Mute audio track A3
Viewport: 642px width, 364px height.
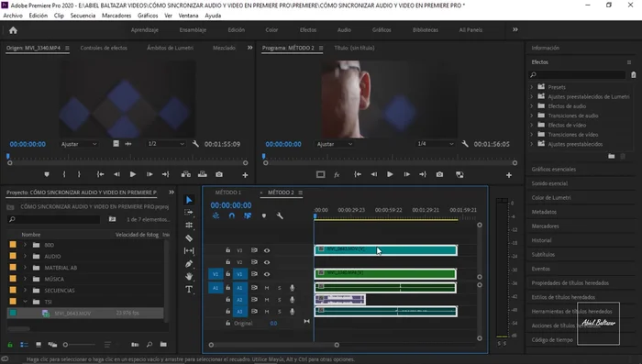pyautogui.click(x=267, y=312)
